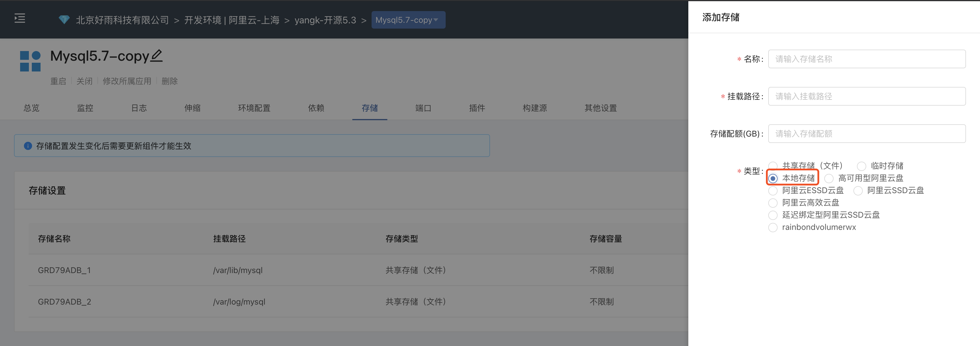Switch to the 插件 tab
The height and width of the screenshot is (346, 980).
[x=477, y=108]
